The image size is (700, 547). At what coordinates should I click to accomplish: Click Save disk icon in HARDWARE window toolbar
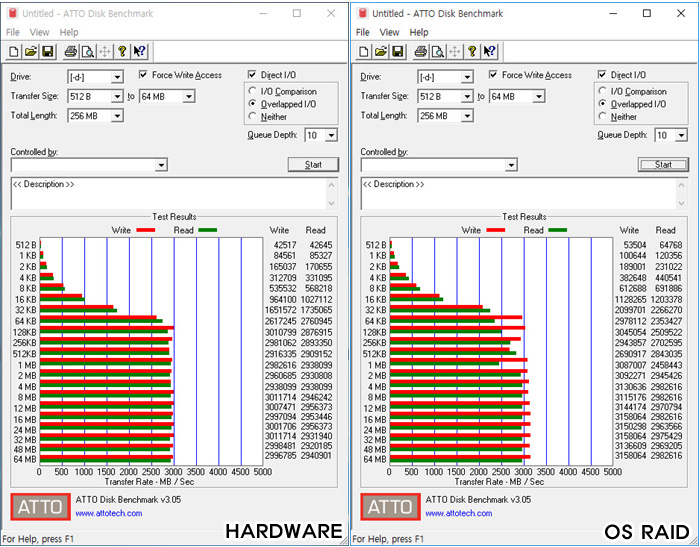pos(48,52)
